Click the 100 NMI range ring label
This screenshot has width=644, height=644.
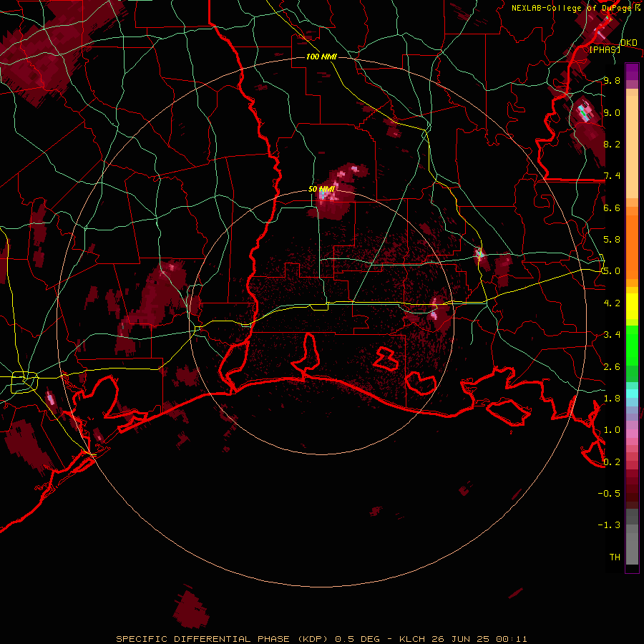pyautogui.click(x=321, y=57)
